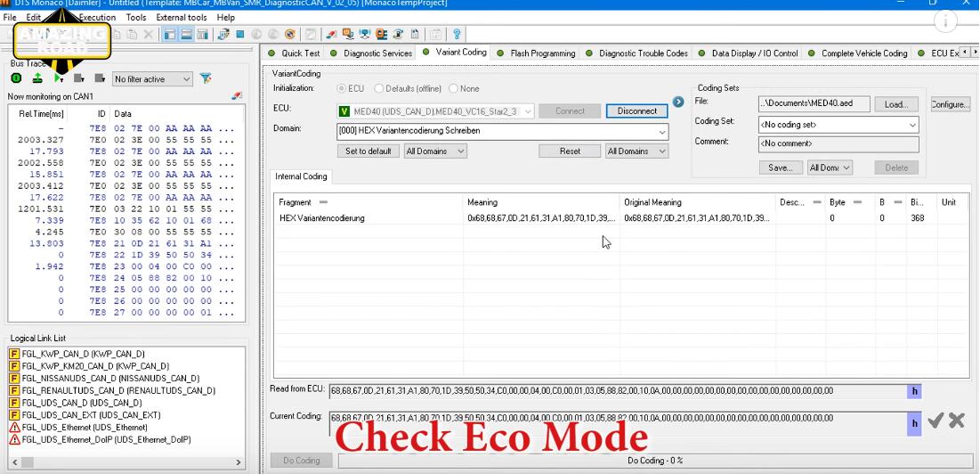Switch to the Quick Test tab
980x474 pixels.
294,53
